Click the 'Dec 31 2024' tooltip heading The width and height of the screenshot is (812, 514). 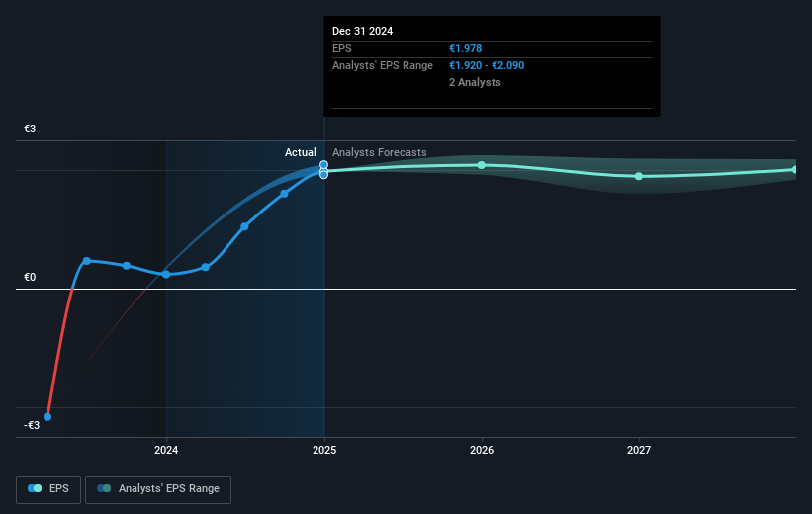[363, 31]
